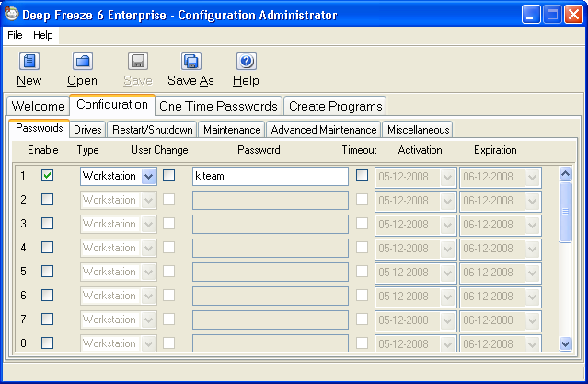Click the Password column header
The image size is (588, 384).
pyautogui.click(x=259, y=150)
